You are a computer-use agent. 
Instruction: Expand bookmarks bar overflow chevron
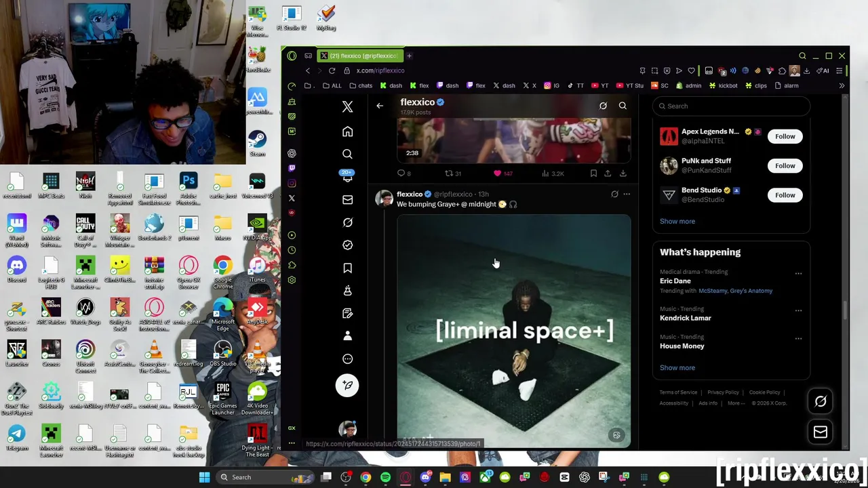click(x=842, y=86)
